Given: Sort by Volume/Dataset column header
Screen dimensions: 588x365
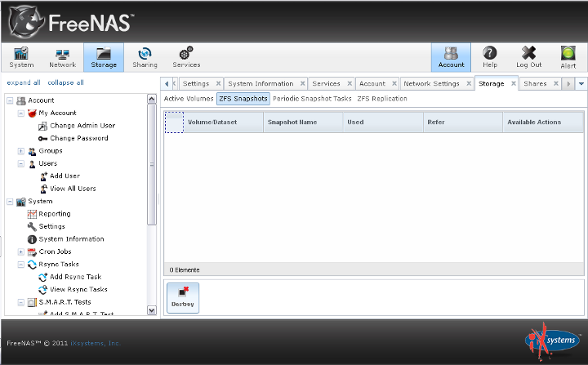Looking at the screenshot, I should pyautogui.click(x=224, y=122).
